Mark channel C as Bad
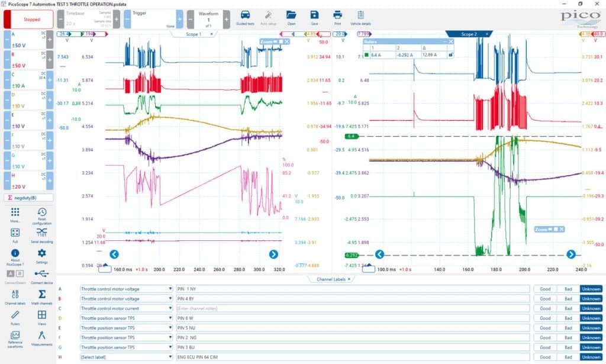 [x=568, y=308]
